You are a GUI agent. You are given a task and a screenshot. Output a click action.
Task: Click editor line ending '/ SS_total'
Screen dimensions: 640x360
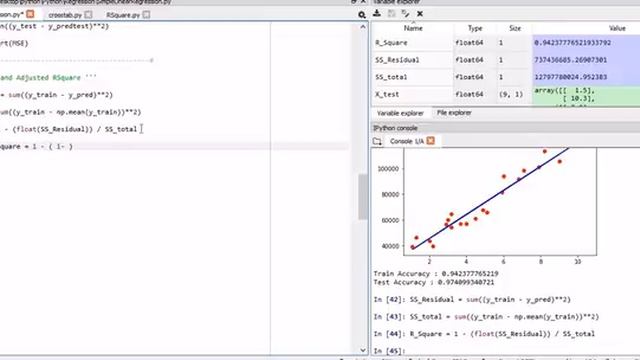pyautogui.click(x=69, y=129)
